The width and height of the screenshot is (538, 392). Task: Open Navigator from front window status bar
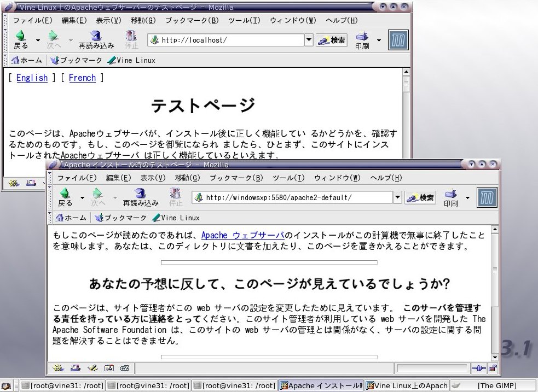point(58,368)
